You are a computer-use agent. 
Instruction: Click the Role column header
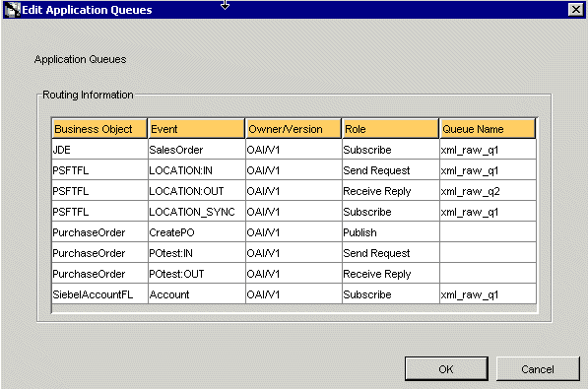pos(390,129)
